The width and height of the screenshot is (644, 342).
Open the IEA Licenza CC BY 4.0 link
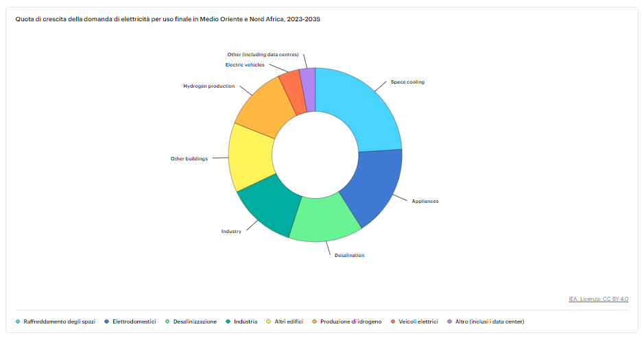click(598, 299)
